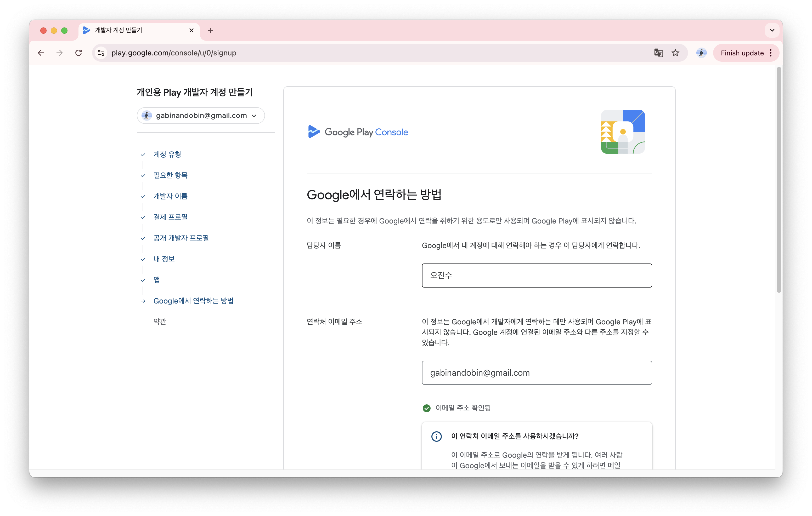Viewport: 812px width, 516px height.
Task: Click the 담당자 이름 field containing 오진수
Action: 537,275
